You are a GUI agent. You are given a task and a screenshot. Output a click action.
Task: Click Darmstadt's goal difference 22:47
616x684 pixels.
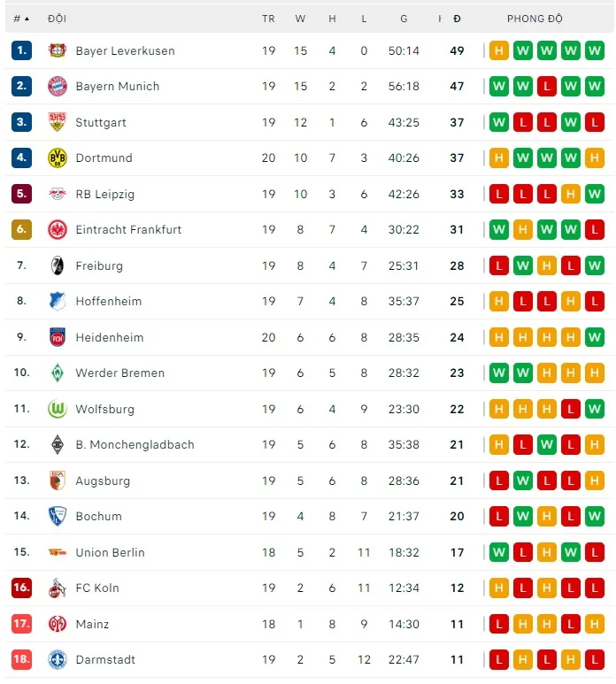tap(404, 660)
